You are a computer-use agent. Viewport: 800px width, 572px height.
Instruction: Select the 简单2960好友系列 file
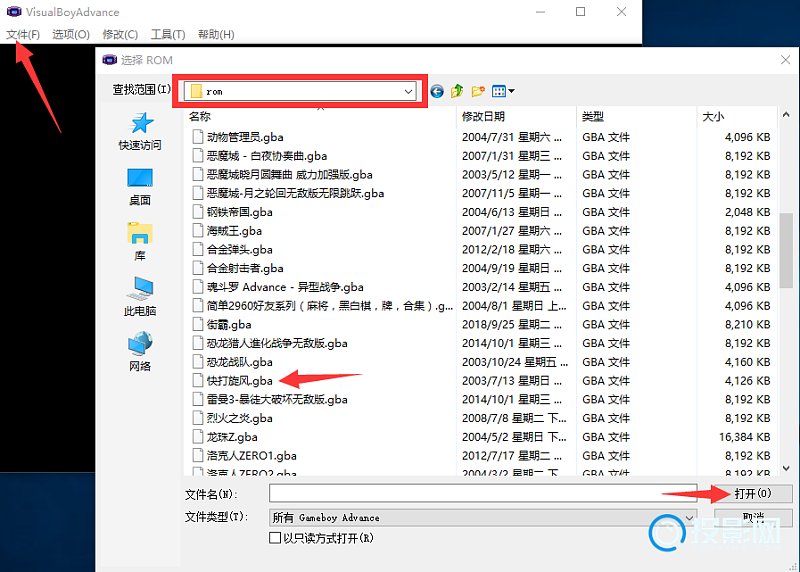(x=330, y=306)
